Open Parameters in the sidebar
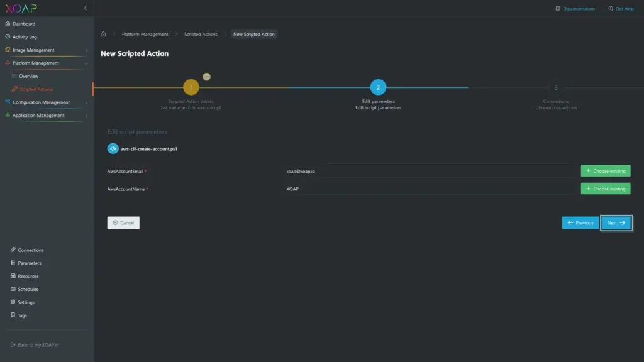Screen dimensions: 644x362 coord(30,263)
